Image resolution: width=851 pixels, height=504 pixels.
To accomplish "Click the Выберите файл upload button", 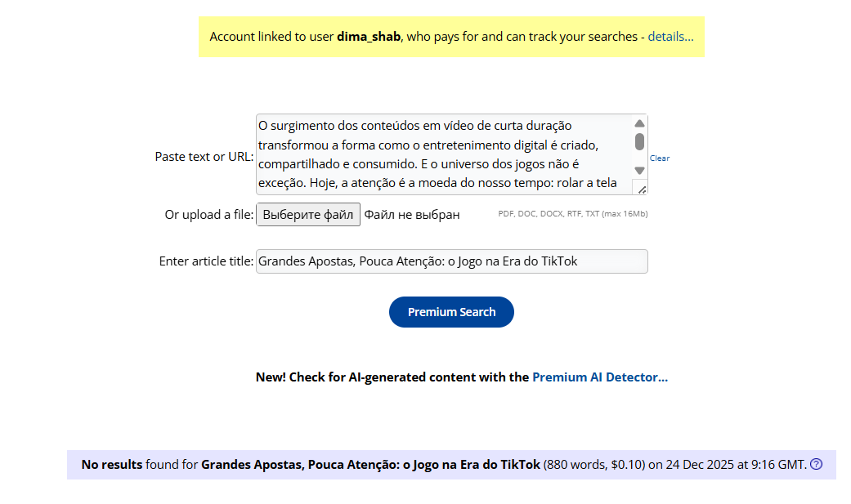I will point(308,215).
